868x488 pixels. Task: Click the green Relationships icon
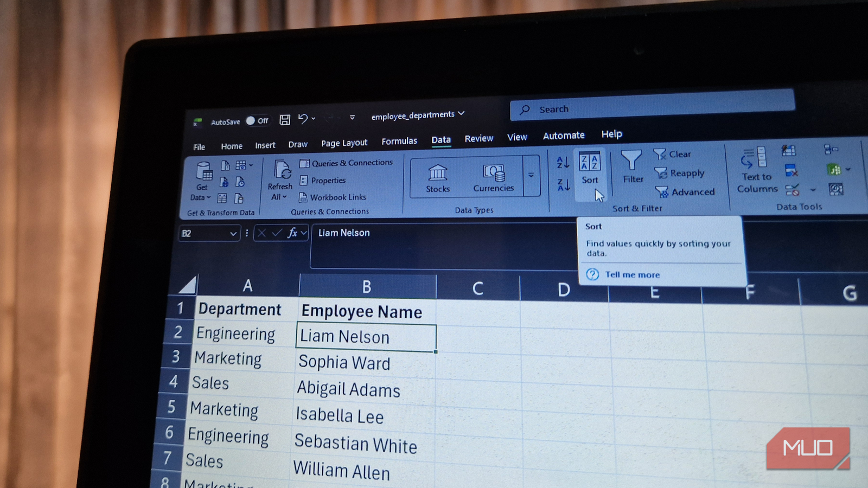(834, 170)
